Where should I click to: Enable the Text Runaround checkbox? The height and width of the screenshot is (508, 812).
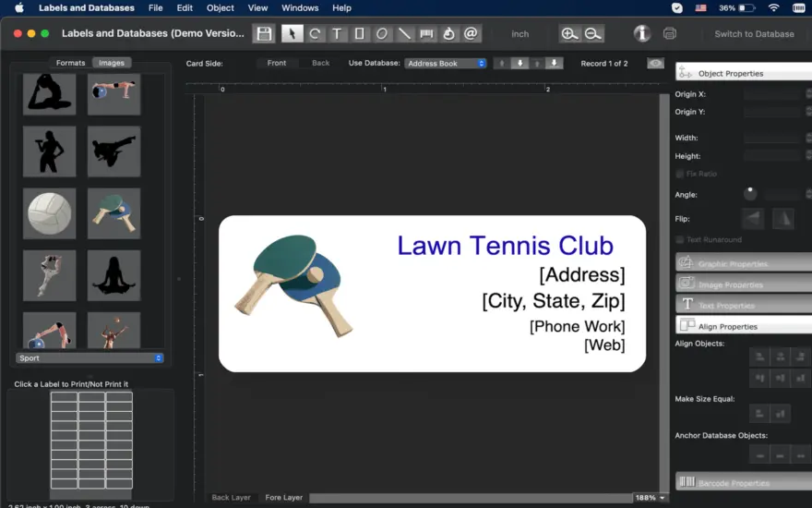(679, 239)
